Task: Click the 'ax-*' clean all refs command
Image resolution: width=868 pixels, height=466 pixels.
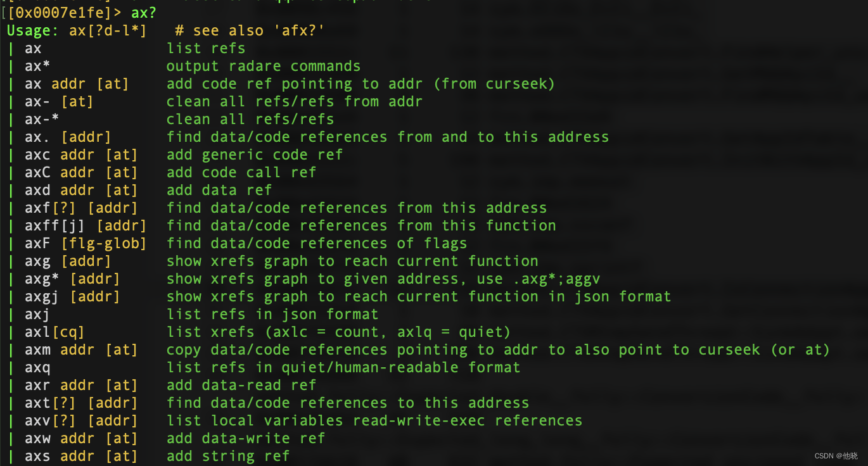Action: click(42, 119)
